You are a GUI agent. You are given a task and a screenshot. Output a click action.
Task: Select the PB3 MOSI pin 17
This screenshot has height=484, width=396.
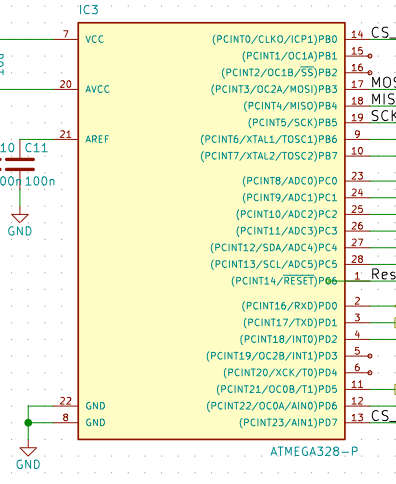(x=357, y=89)
